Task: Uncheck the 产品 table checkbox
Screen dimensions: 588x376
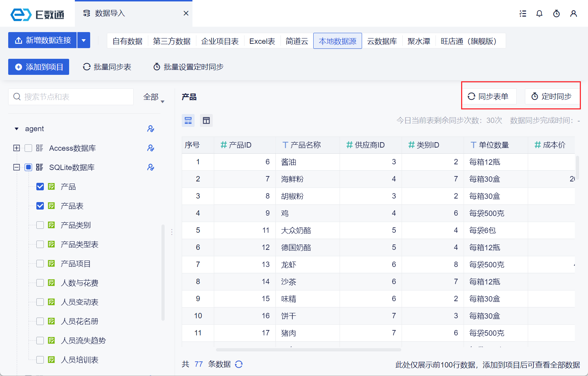Action: click(x=40, y=186)
